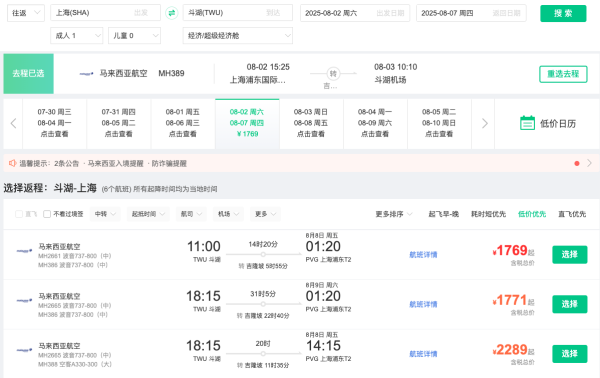
Task: Click 马来西亚入境提醒 notice
Action: 115,163
